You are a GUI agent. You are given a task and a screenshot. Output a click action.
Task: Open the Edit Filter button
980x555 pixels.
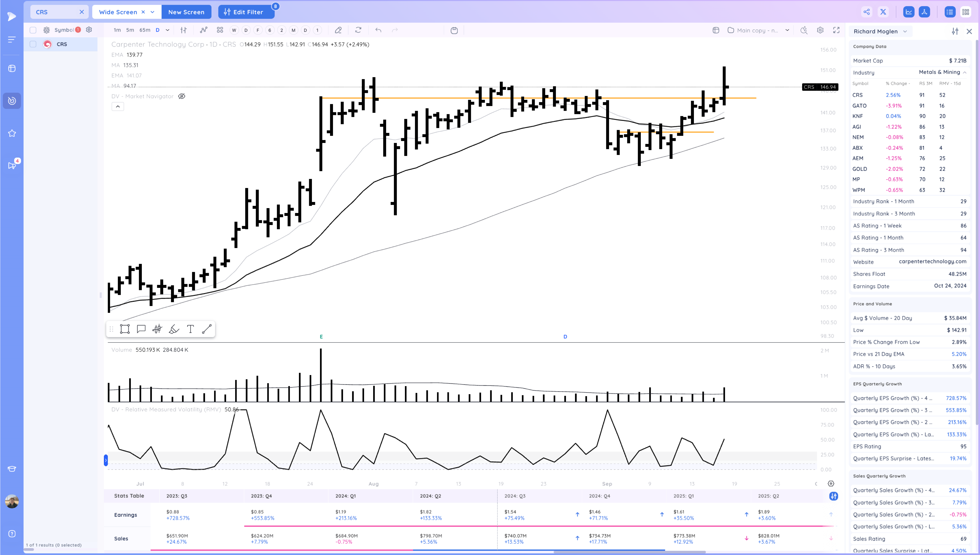coord(246,12)
